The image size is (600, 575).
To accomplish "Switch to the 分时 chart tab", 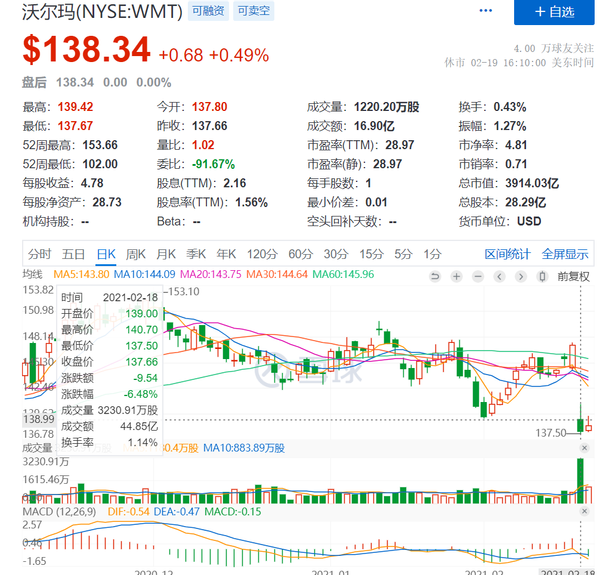I will (x=39, y=254).
